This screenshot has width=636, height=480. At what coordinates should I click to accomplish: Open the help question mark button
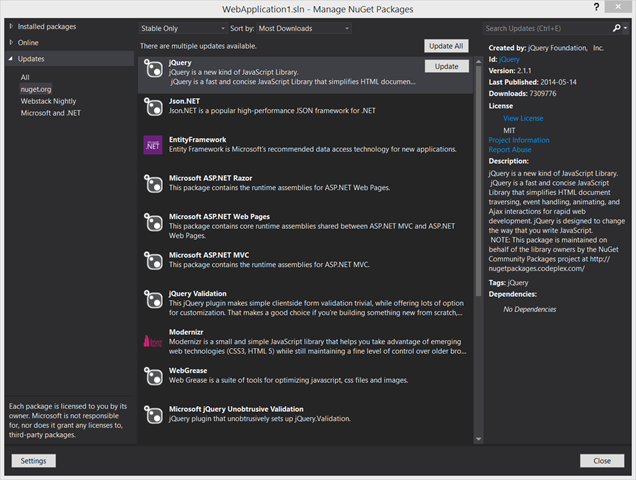(596, 7)
